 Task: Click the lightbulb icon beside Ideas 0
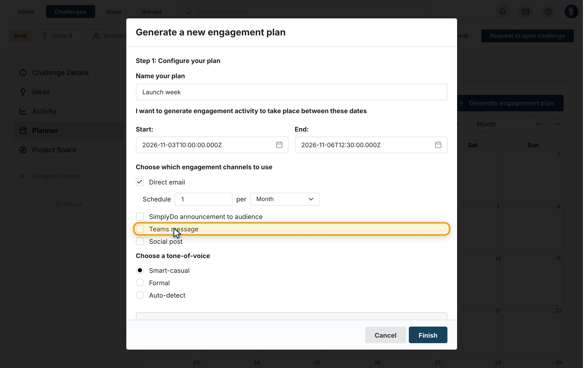(x=45, y=36)
